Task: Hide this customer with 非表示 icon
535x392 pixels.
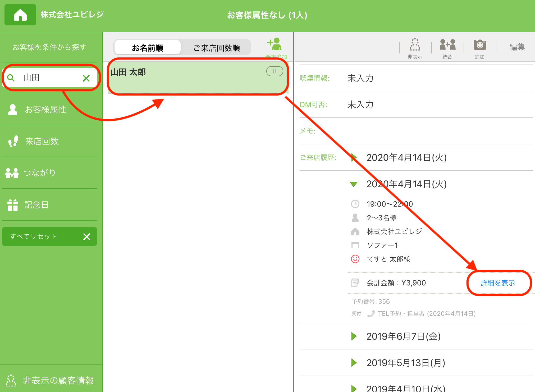Action: (415, 48)
